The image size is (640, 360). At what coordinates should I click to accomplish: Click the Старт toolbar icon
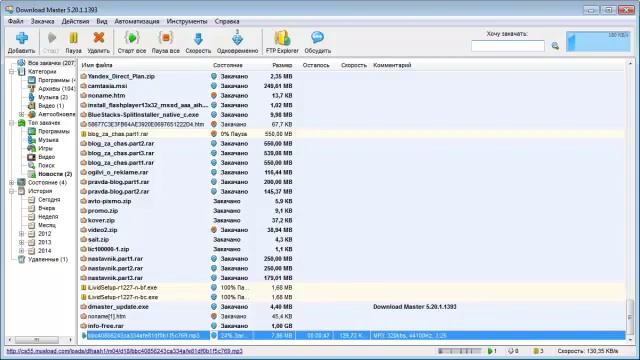coord(51,38)
